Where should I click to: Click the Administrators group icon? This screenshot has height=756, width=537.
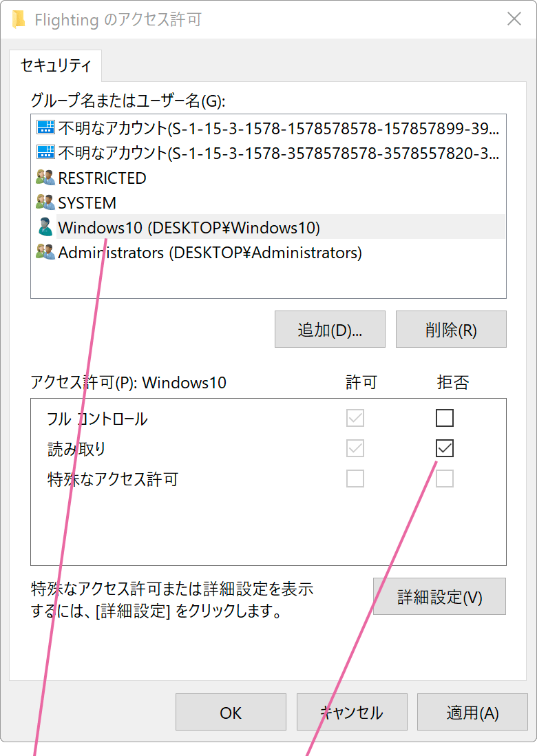(x=45, y=252)
